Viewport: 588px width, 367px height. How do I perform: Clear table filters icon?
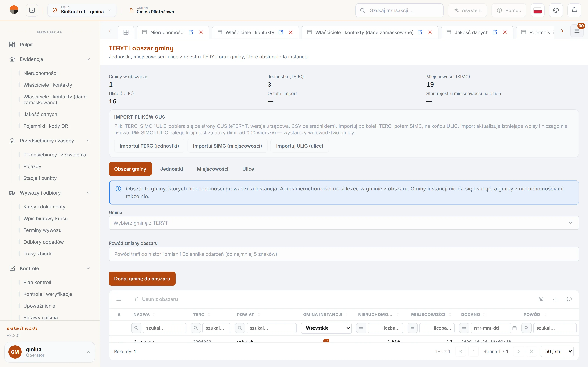(x=541, y=299)
